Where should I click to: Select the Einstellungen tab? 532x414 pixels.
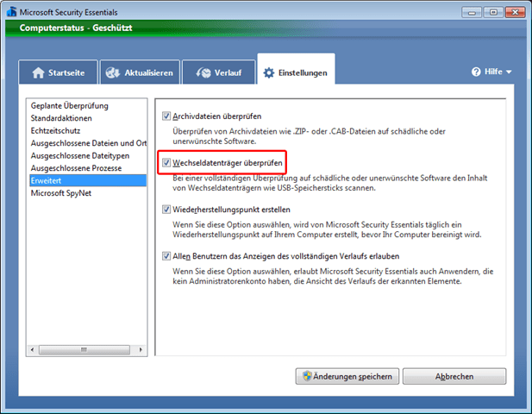pyautogui.click(x=296, y=69)
